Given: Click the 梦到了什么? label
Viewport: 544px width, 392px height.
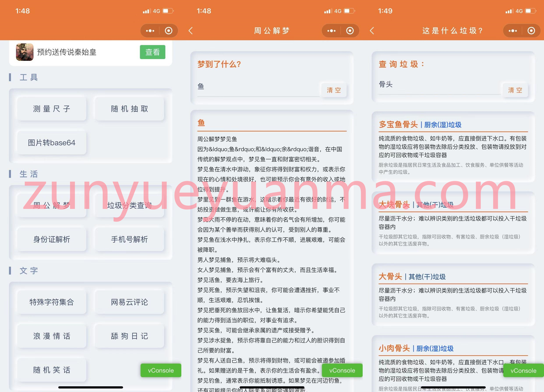Looking at the screenshot, I should (219, 64).
